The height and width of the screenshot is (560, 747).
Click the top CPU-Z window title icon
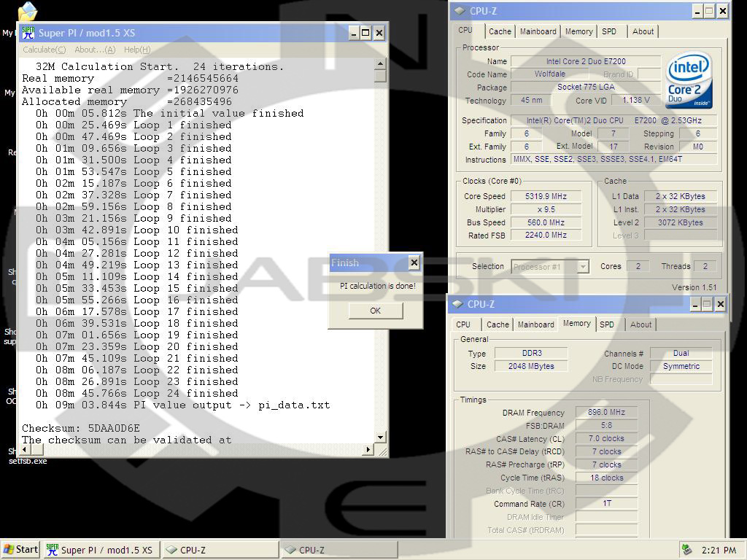(460, 11)
